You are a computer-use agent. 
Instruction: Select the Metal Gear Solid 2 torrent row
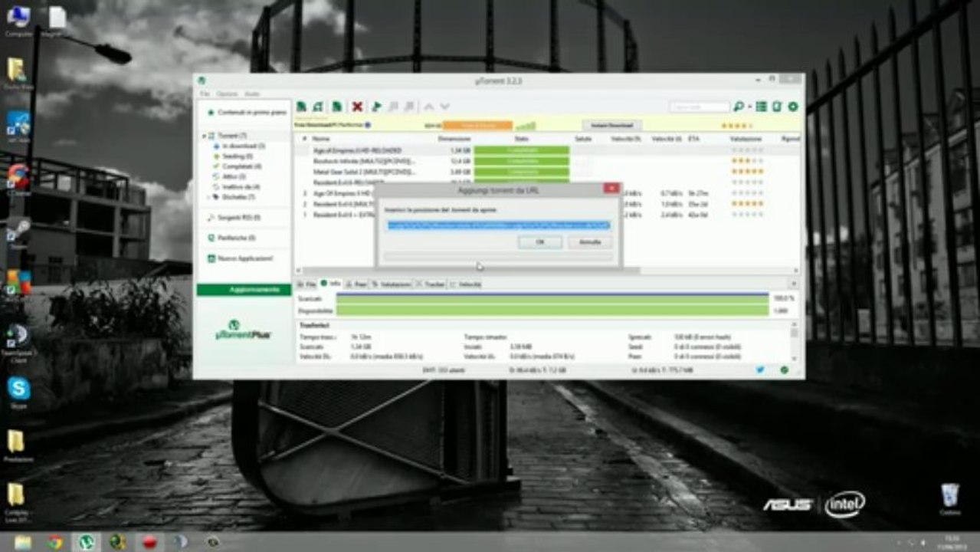click(x=548, y=172)
